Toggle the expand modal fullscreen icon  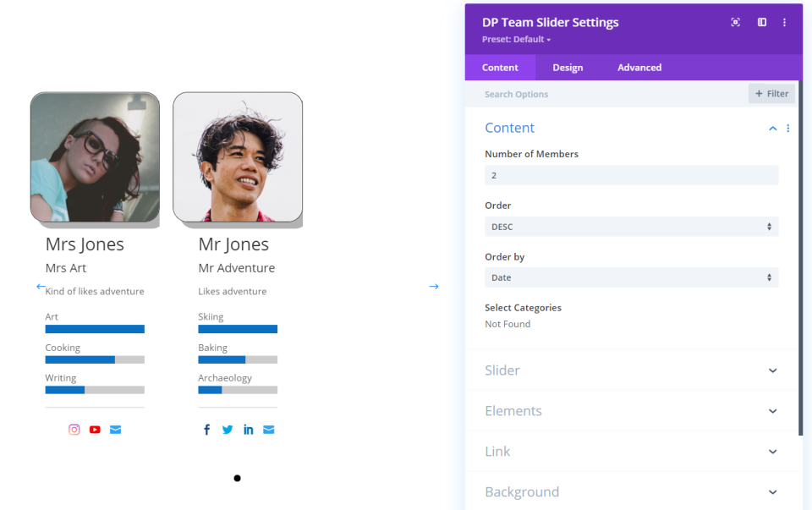(736, 22)
